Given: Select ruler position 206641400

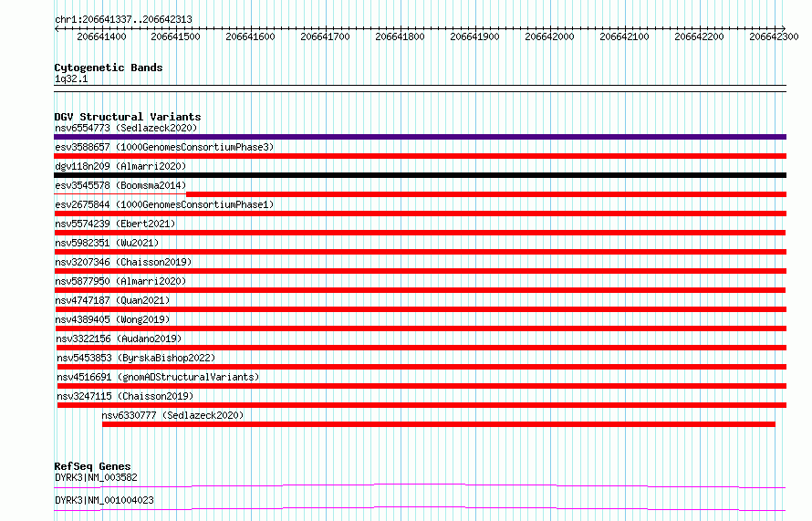Looking at the screenshot, I should [x=101, y=36].
